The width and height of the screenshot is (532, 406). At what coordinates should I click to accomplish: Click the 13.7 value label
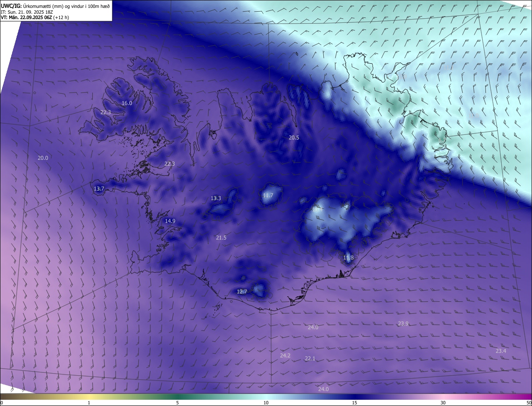[x=99, y=188]
